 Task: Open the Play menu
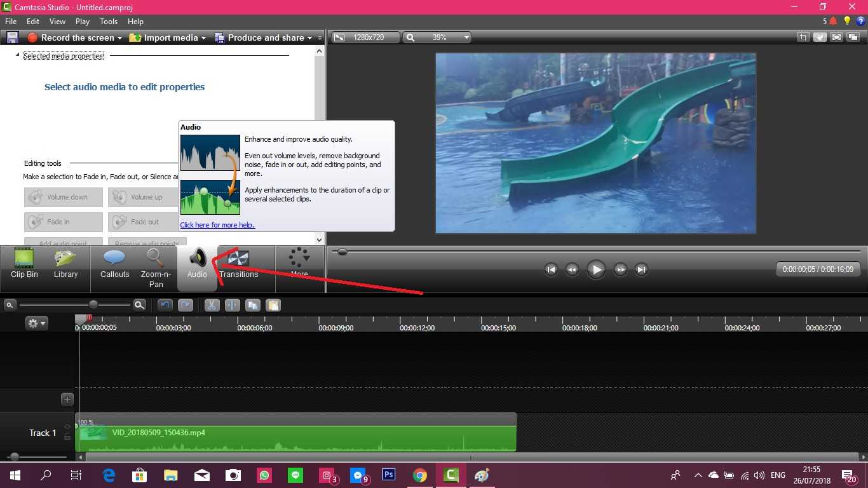[83, 21]
